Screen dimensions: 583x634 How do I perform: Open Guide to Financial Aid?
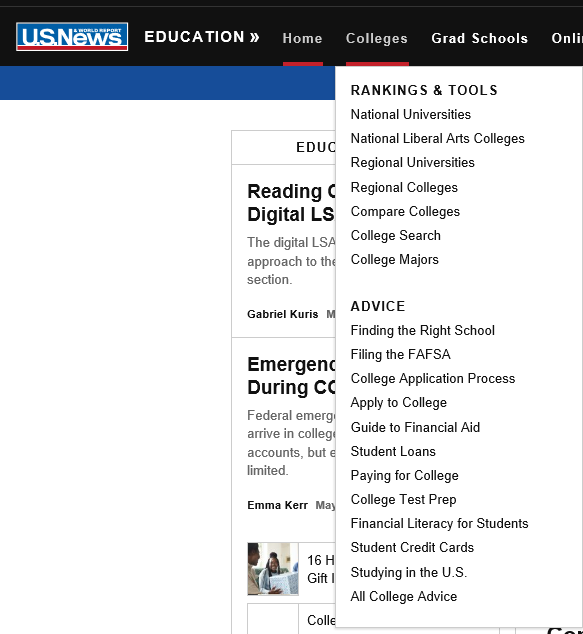click(415, 427)
